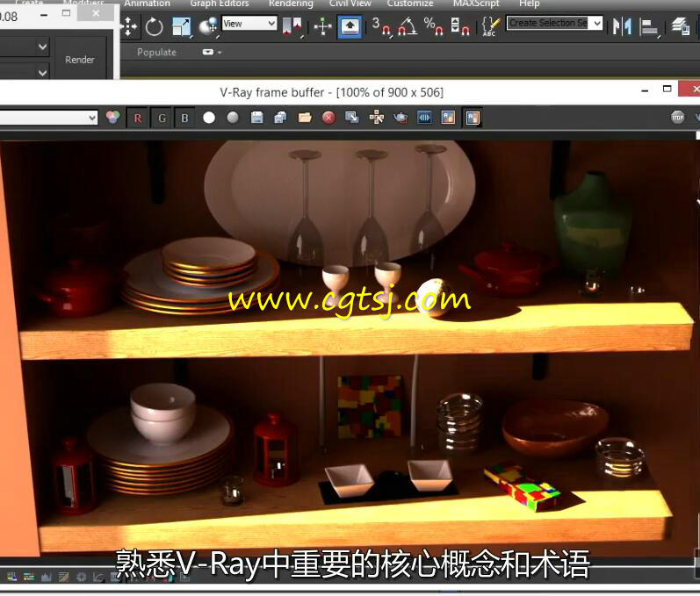Image resolution: width=700 pixels, height=596 pixels.
Task: Click the track mouse while rendering icon
Action: (376, 118)
